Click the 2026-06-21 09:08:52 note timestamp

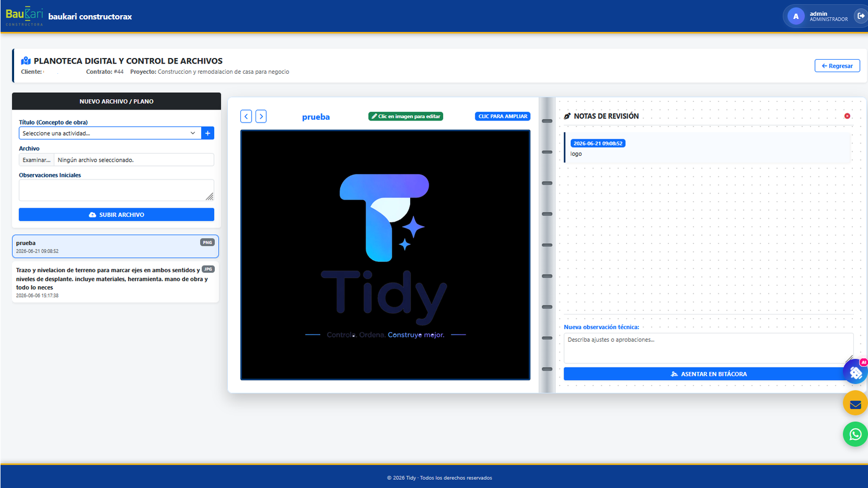point(598,143)
